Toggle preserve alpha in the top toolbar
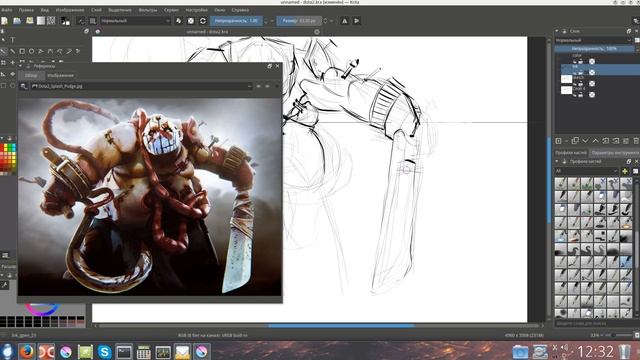The image size is (640, 360). pos(191,21)
